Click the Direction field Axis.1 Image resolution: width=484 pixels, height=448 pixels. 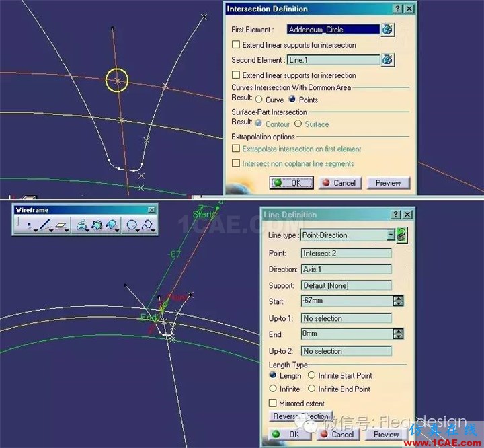click(346, 269)
